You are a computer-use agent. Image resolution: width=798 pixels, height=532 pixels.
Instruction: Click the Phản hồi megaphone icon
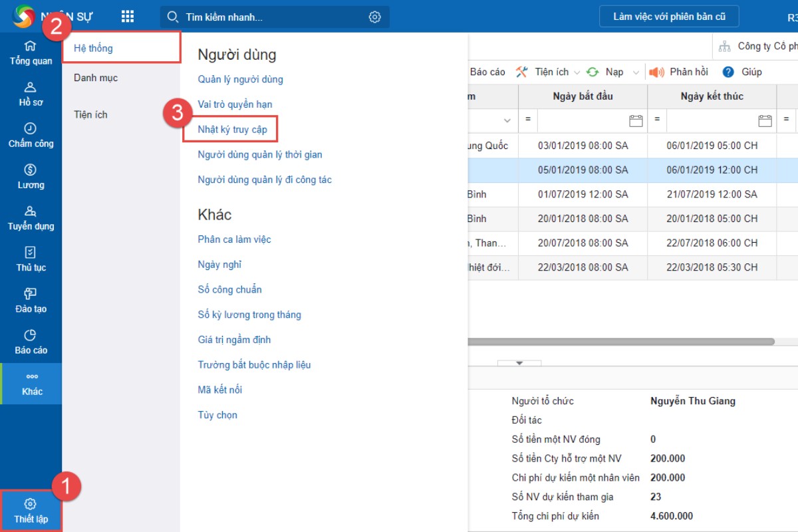[x=656, y=72]
